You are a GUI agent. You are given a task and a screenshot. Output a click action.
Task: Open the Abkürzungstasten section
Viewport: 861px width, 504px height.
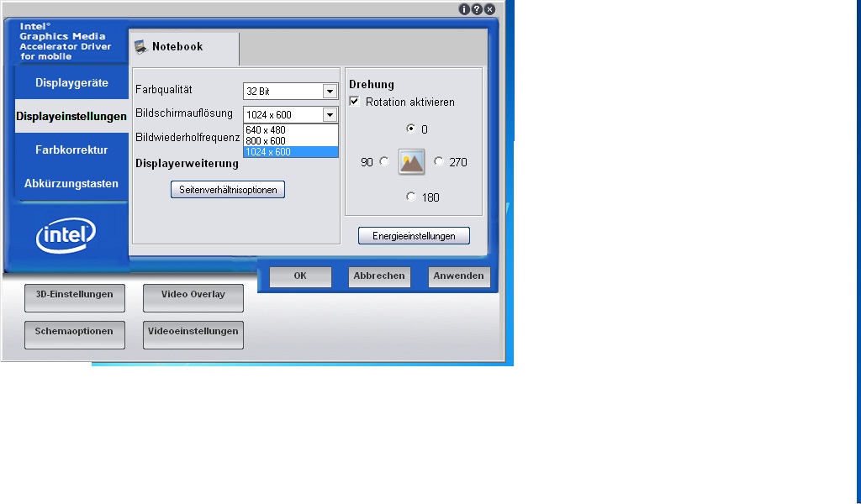click(x=71, y=183)
